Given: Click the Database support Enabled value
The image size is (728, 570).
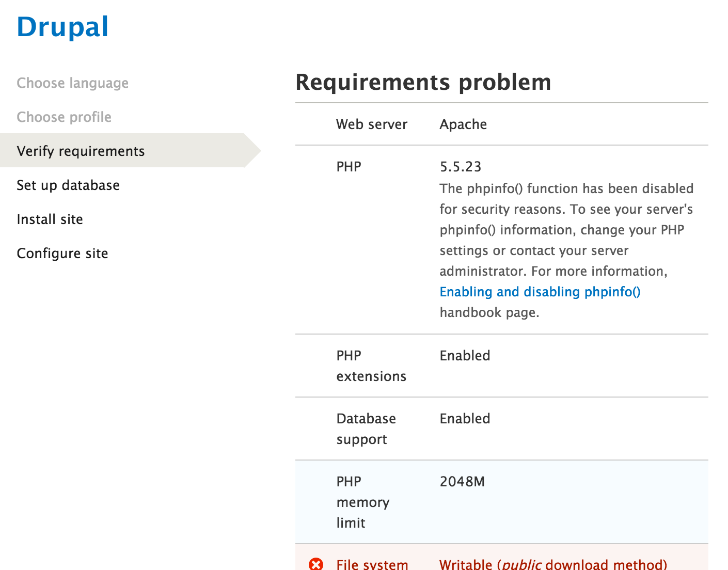Looking at the screenshot, I should (x=464, y=418).
